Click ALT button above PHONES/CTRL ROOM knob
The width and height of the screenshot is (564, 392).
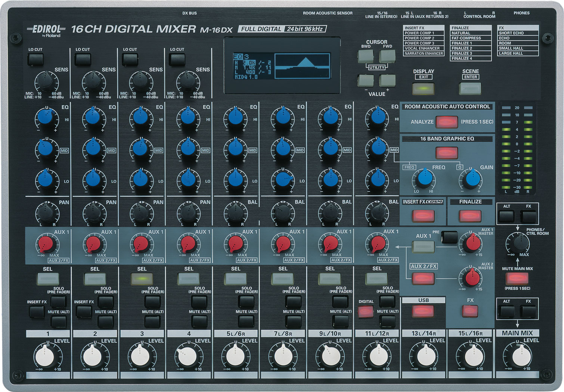(506, 217)
